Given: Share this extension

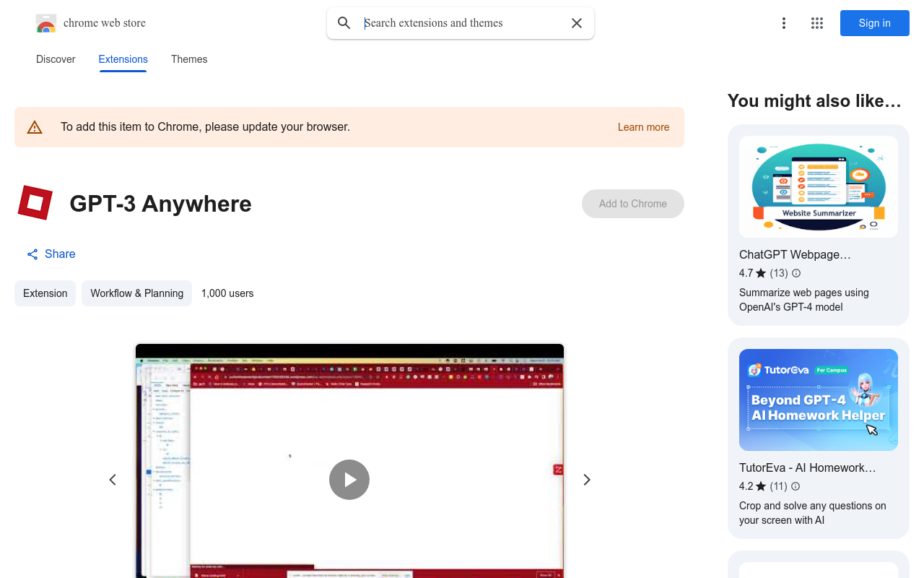Looking at the screenshot, I should pos(51,254).
